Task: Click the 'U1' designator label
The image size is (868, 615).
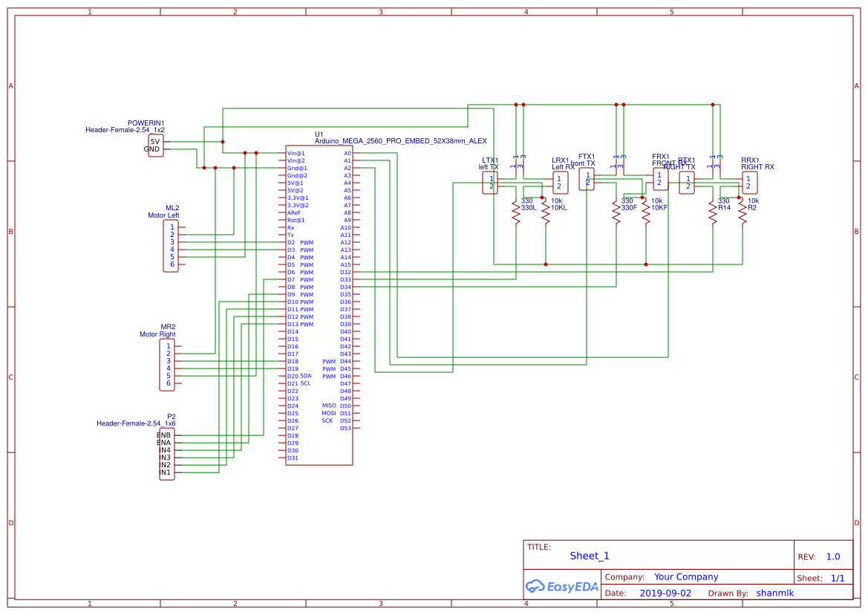Action: coord(319,134)
